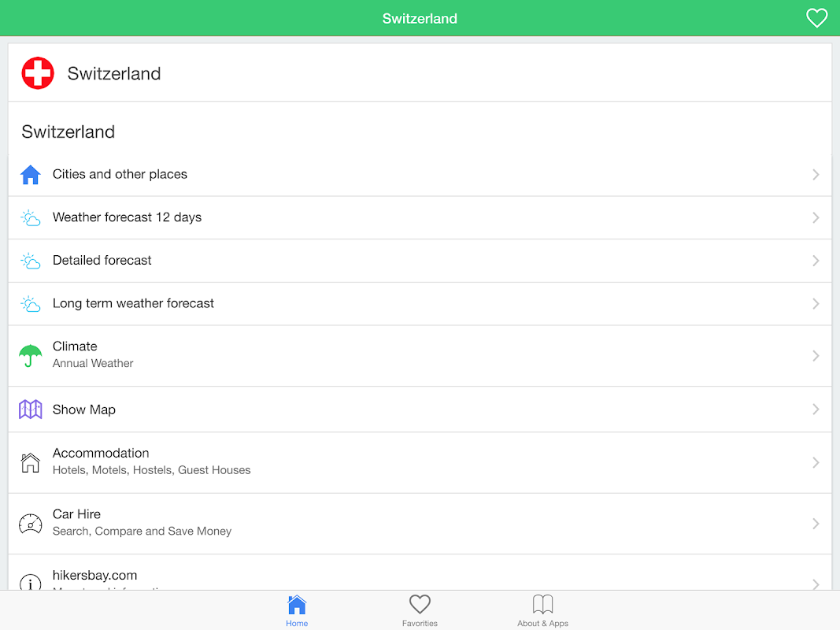Click the Swiss flag icon

tap(38, 73)
